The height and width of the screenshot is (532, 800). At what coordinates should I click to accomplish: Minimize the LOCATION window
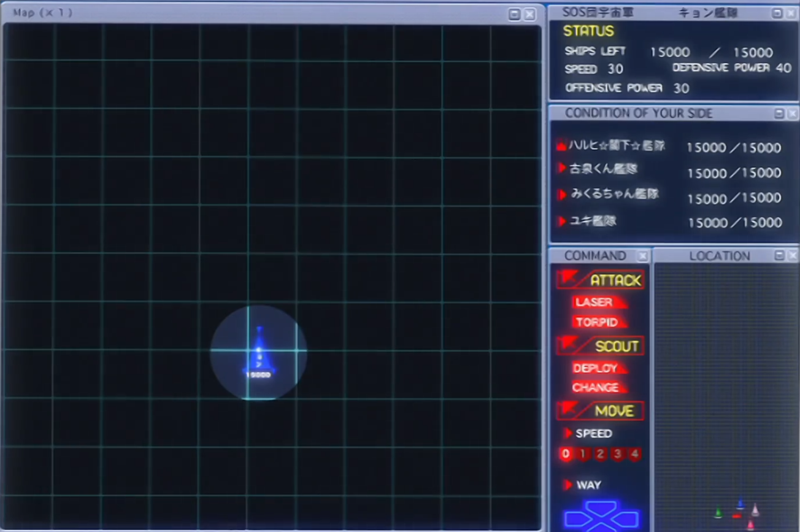779,255
